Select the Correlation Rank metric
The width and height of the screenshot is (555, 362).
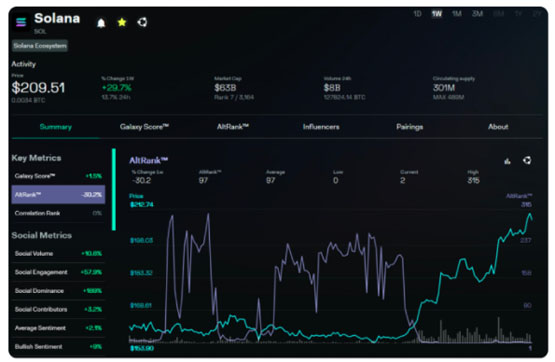(58, 213)
